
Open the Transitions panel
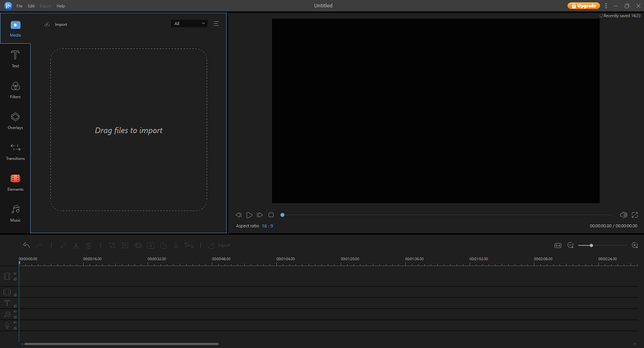[15, 151]
